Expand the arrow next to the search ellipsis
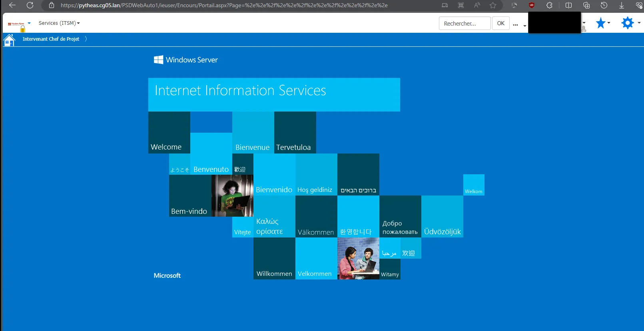 pyautogui.click(x=524, y=26)
